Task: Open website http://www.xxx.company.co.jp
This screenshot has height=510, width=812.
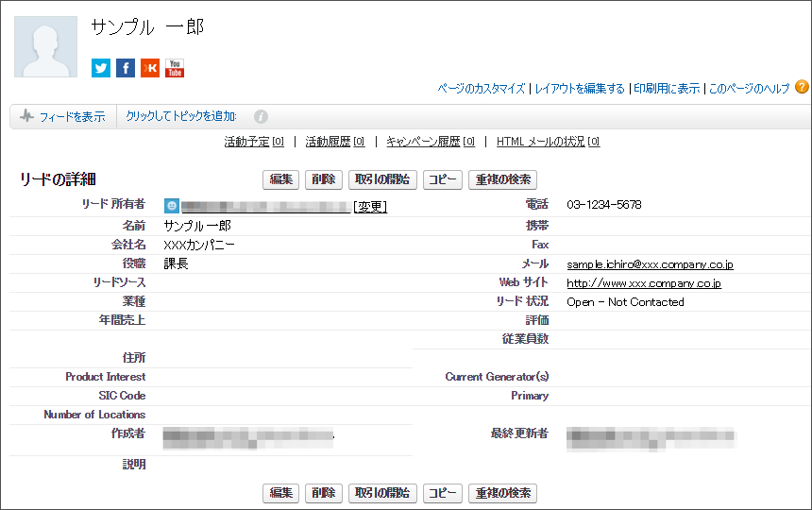Action: click(644, 283)
